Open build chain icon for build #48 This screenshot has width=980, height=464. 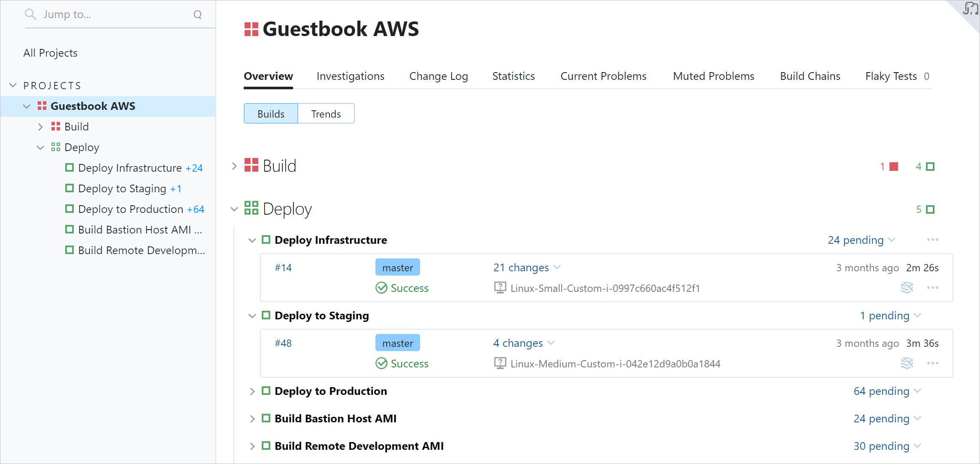(x=907, y=363)
